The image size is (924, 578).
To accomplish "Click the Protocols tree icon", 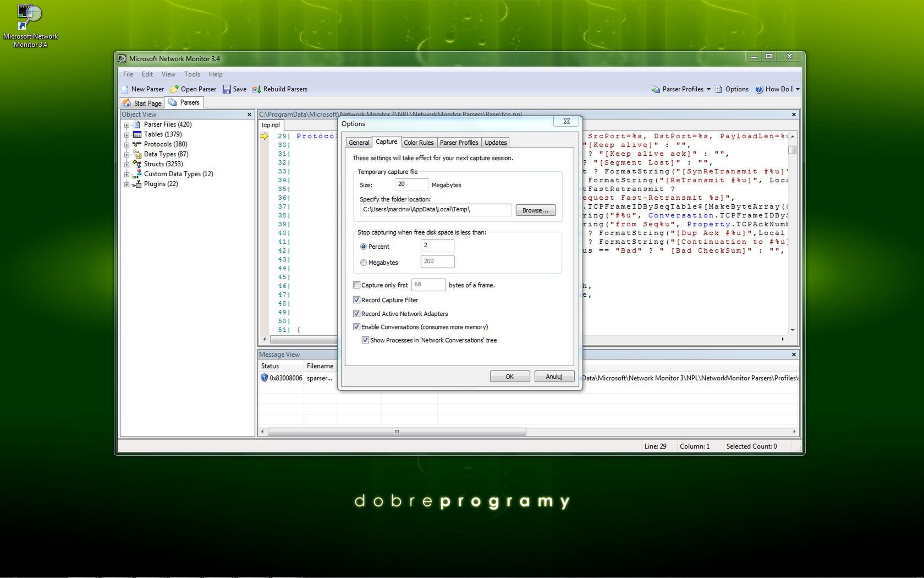I will pyautogui.click(x=137, y=144).
